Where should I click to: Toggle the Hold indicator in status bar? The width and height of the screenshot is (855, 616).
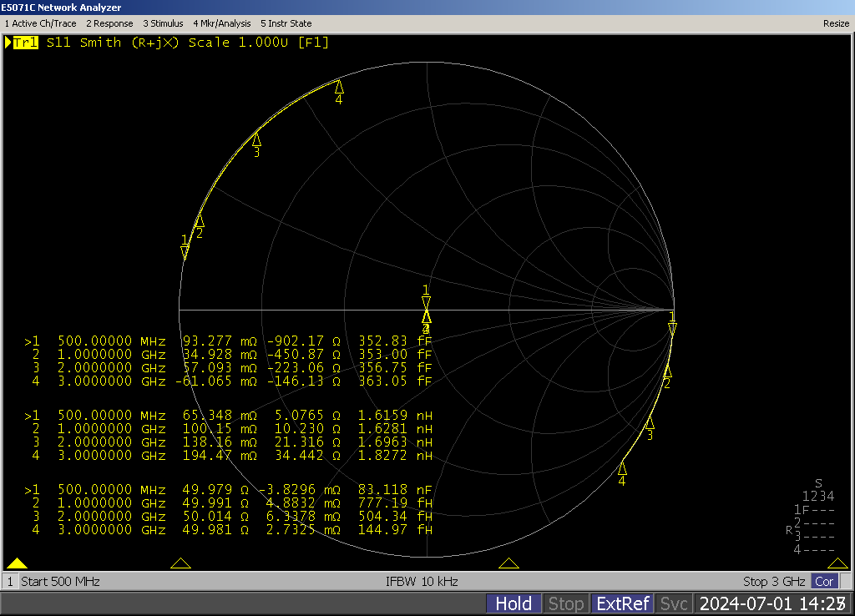(514, 603)
